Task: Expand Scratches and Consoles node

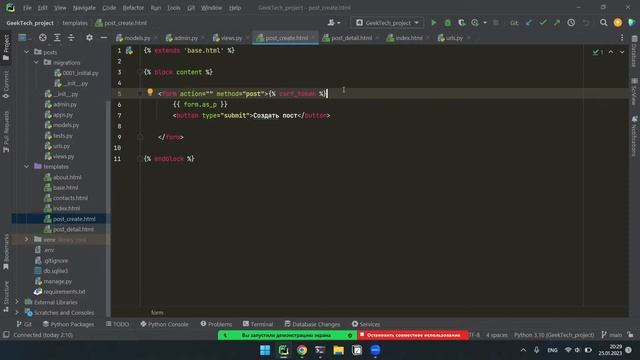Action: 17,313
